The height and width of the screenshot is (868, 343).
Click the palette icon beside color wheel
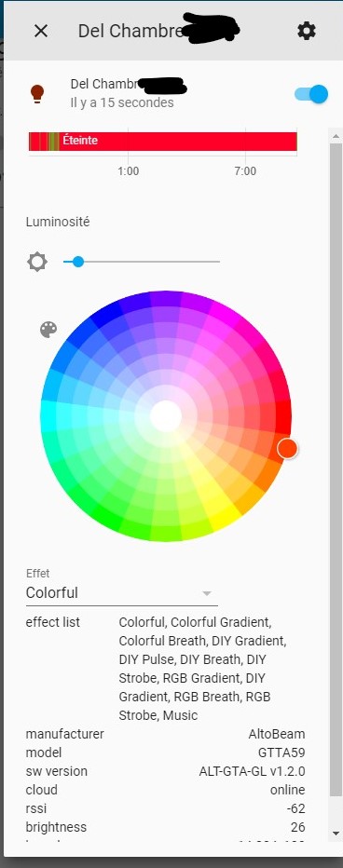pyautogui.click(x=48, y=330)
